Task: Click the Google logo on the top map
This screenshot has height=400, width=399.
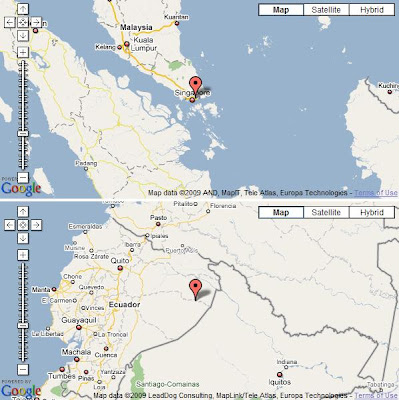Action: point(21,189)
